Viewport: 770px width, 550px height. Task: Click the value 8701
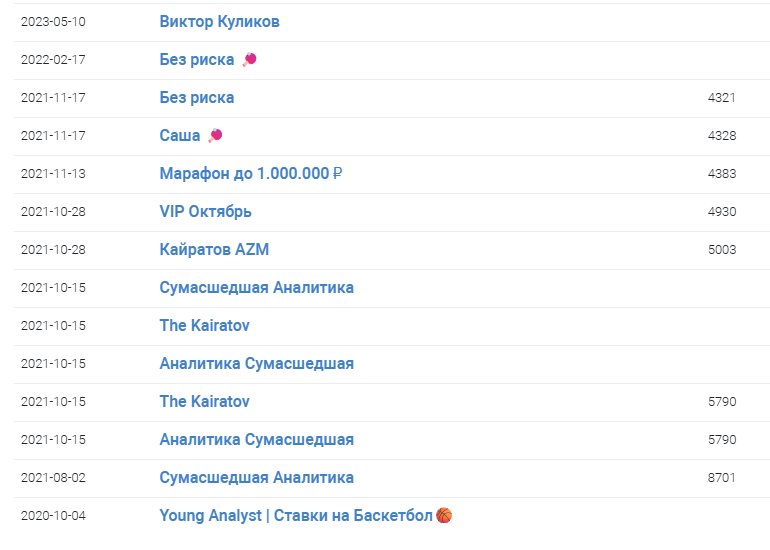click(x=721, y=478)
